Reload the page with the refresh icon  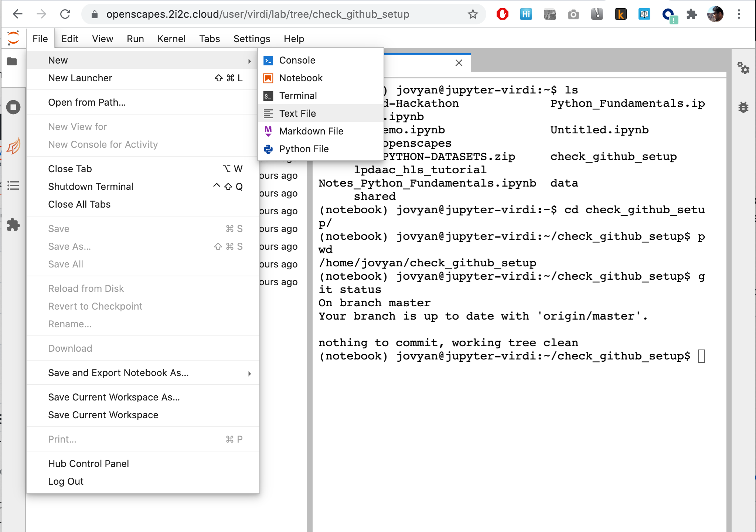[x=65, y=14]
